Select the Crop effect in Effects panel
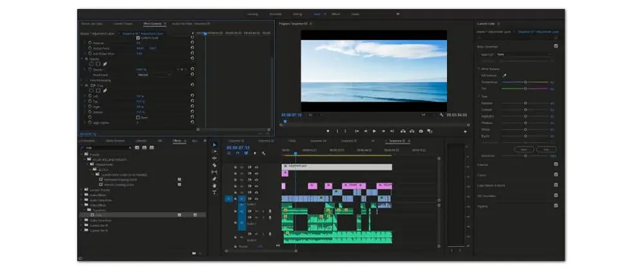644x270 pixels. [99, 215]
